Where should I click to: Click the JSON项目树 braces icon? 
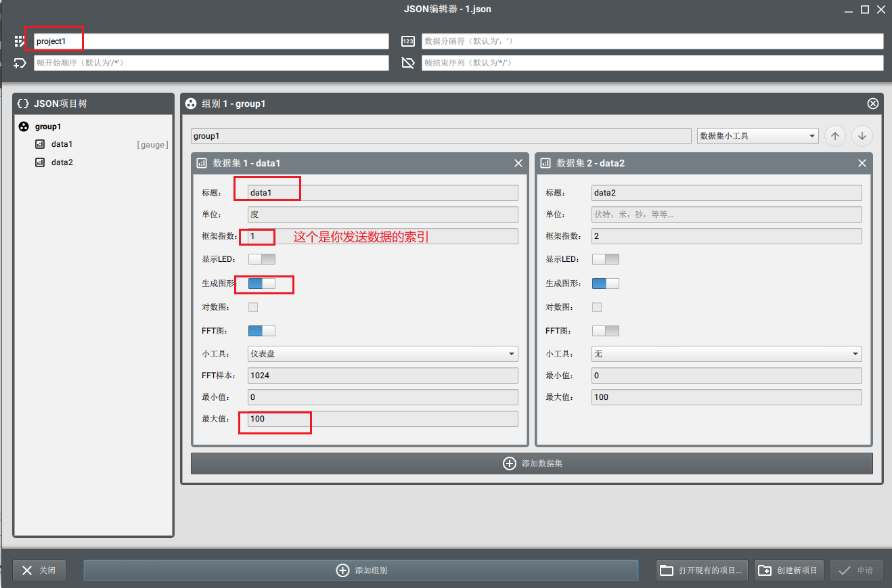coord(23,104)
